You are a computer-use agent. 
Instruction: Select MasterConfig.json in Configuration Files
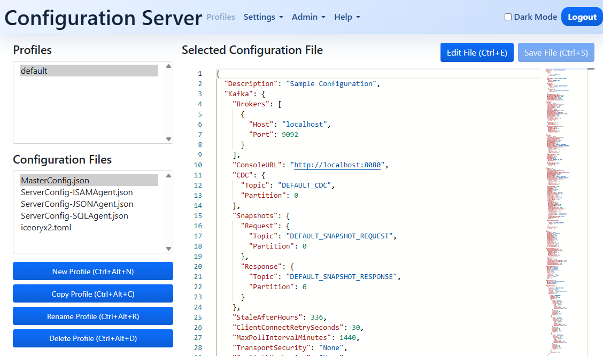89,180
